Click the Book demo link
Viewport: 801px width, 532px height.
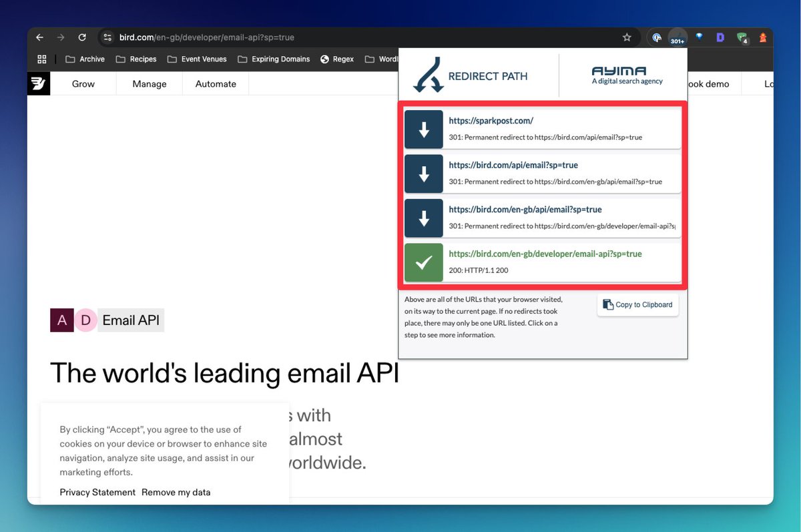708,84
